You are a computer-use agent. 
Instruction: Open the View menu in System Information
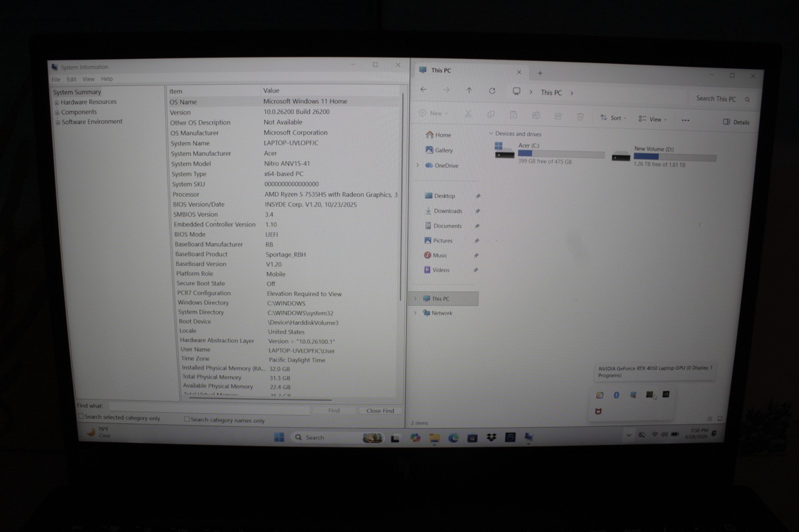pyautogui.click(x=88, y=79)
